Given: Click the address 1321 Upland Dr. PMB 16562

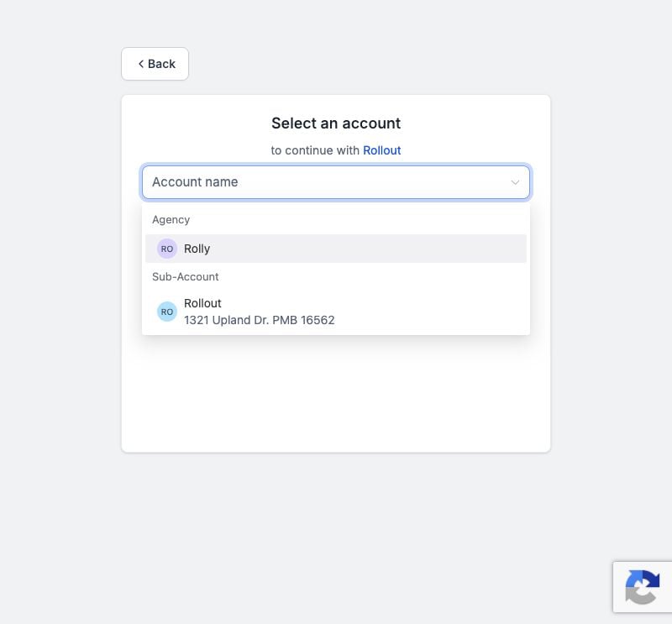Looking at the screenshot, I should pos(260,320).
